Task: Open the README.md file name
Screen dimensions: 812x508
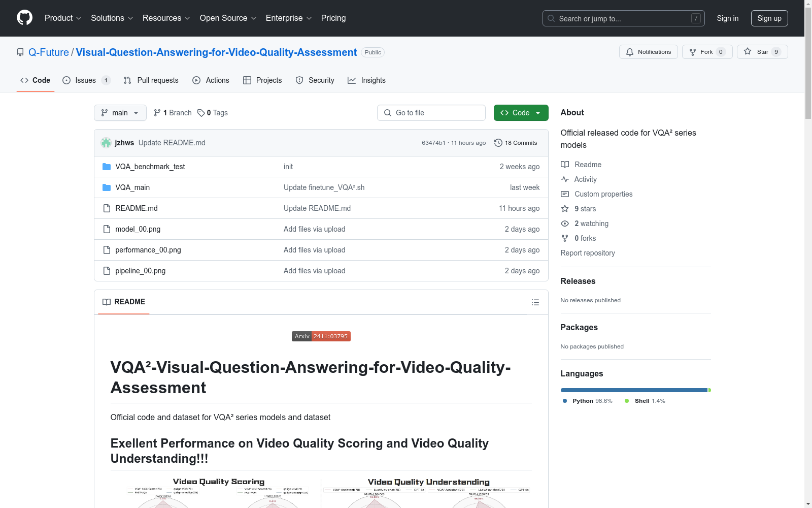Action: (x=137, y=208)
